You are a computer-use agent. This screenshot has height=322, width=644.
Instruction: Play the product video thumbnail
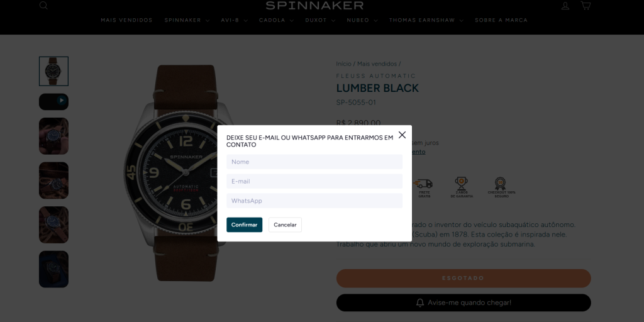(54, 101)
